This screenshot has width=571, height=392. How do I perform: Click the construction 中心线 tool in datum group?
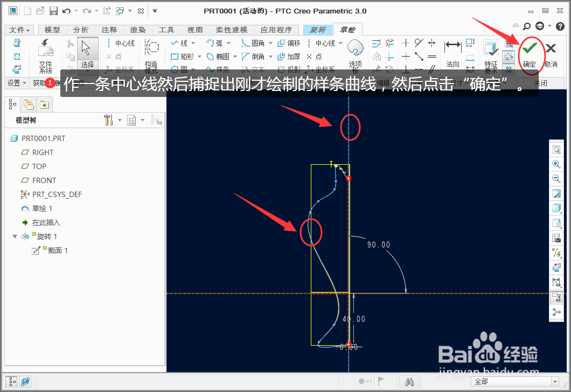(x=121, y=43)
